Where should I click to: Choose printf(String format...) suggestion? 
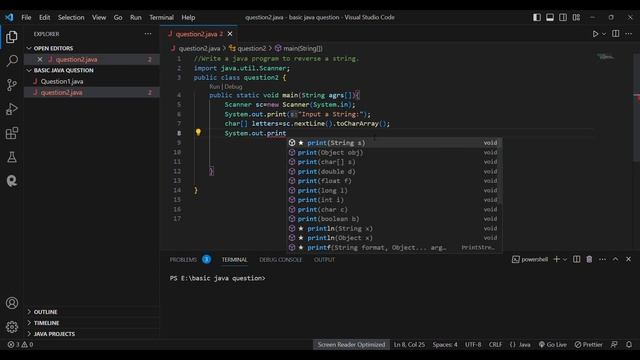pos(394,247)
